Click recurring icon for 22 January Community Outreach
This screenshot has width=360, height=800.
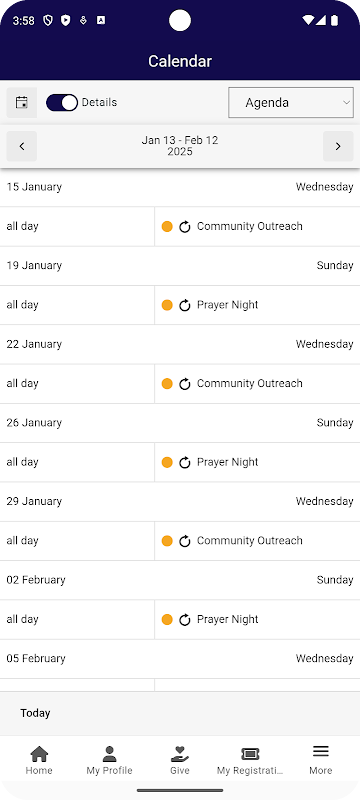click(x=185, y=384)
